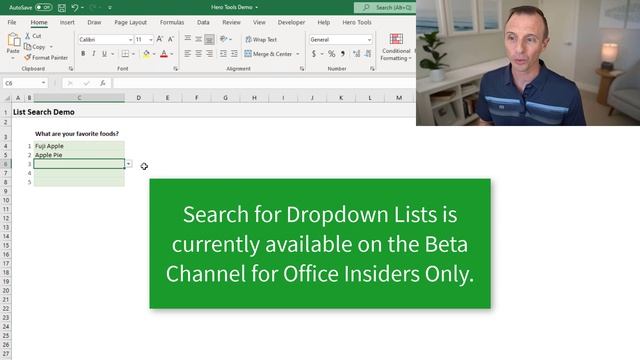Click the Undo arrow icon

(75, 7)
